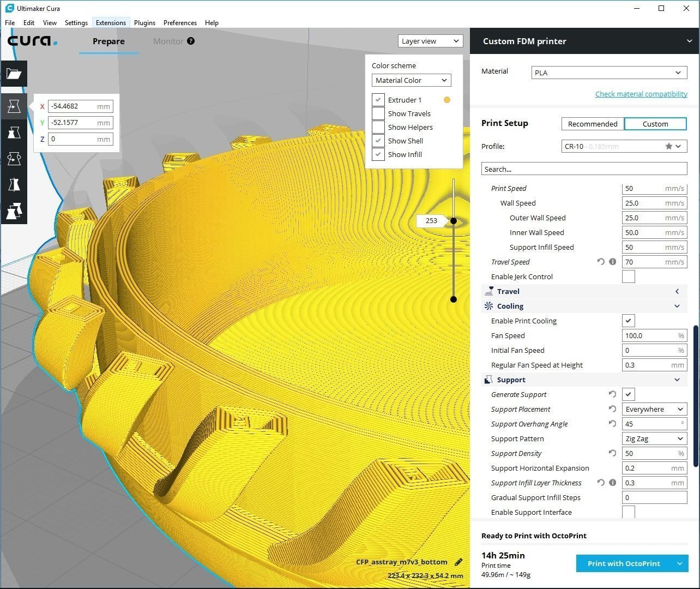
Task: Click the pencil icon beside the job name
Action: pos(458,562)
